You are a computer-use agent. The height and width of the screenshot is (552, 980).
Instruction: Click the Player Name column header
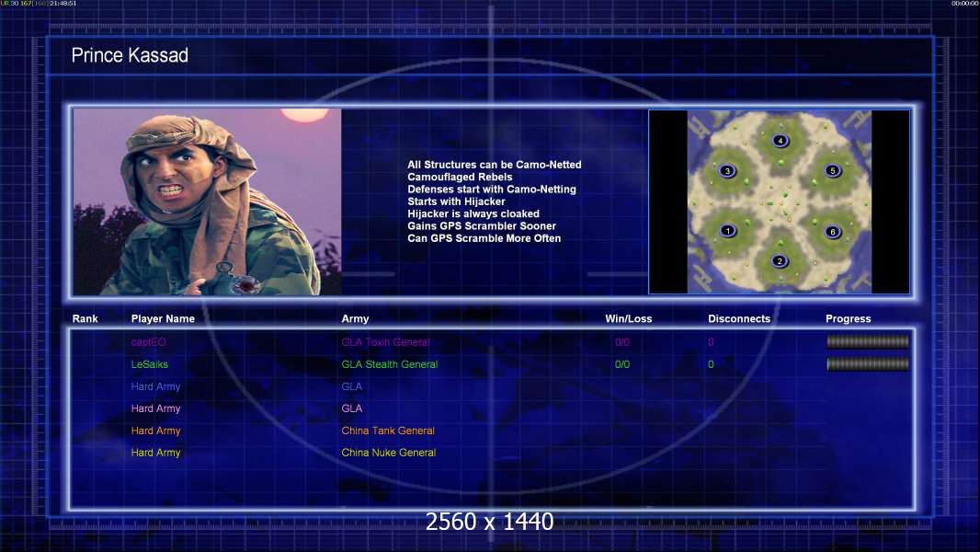coord(163,319)
